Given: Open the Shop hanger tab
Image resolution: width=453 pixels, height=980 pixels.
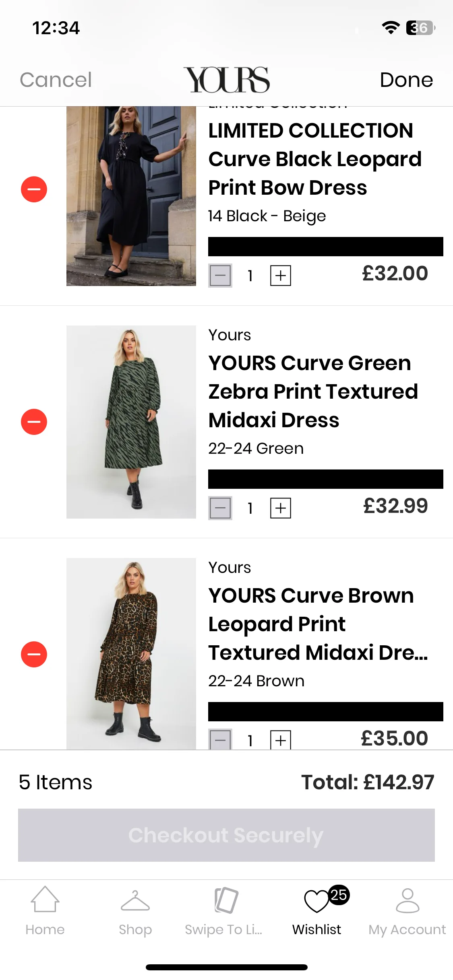Looking at the screenshot, I should (x=135, y=911).
